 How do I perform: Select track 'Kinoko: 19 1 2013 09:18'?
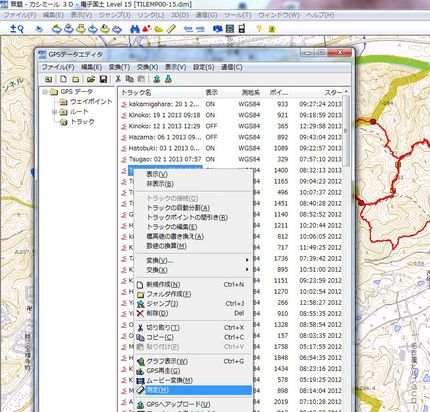[164, 115]
